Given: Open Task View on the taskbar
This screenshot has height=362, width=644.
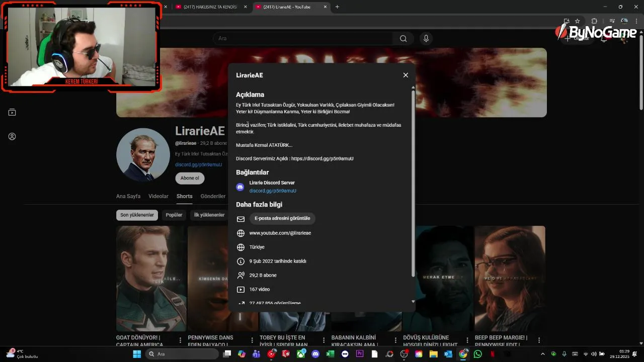Looking at the screenshot, I should (x=227, y=354).
